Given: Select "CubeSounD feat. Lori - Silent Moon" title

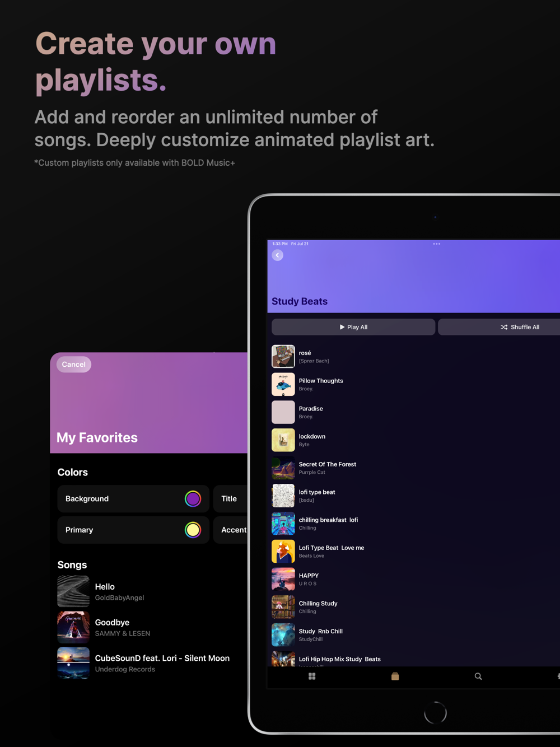Looking at the screenshot, I should [162, 659].
